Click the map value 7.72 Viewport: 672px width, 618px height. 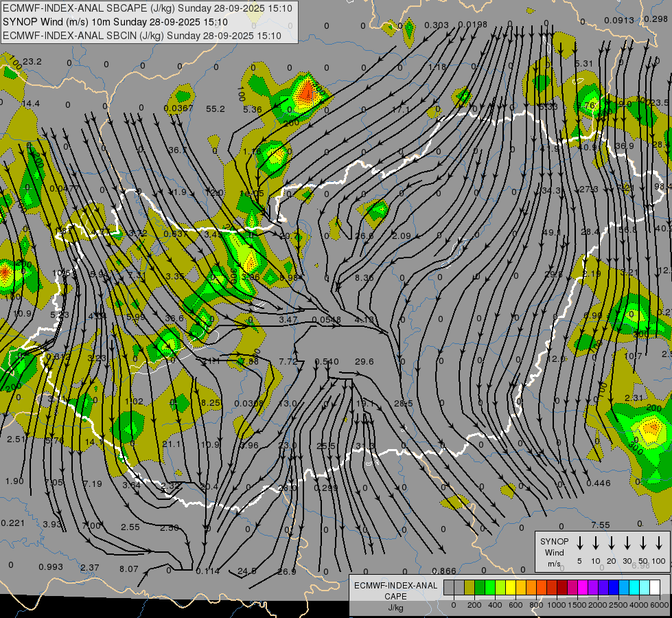pyautogui.click(x=288, y=362)
